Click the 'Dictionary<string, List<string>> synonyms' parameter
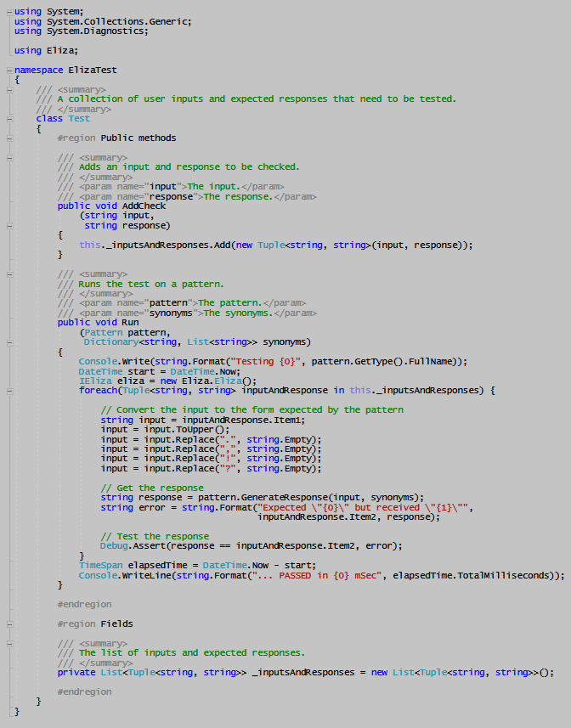 point(197,342)
